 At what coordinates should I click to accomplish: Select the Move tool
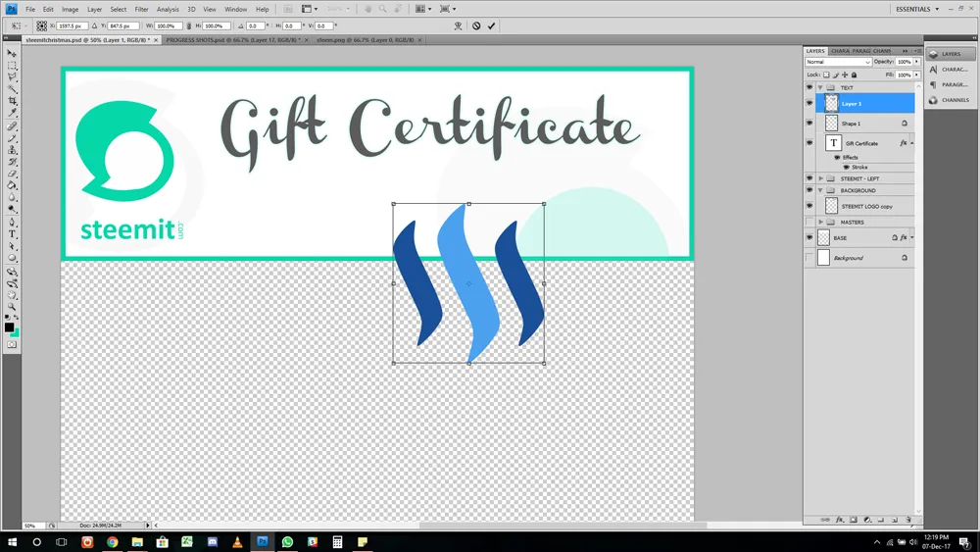pyautogui.click(x=11, y=54)
